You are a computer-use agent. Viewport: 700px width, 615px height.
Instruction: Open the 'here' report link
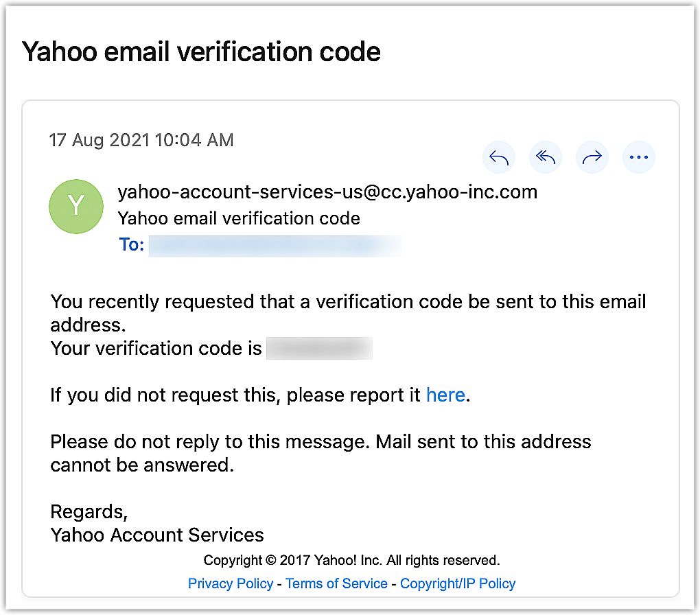click(x=445, y=395)
